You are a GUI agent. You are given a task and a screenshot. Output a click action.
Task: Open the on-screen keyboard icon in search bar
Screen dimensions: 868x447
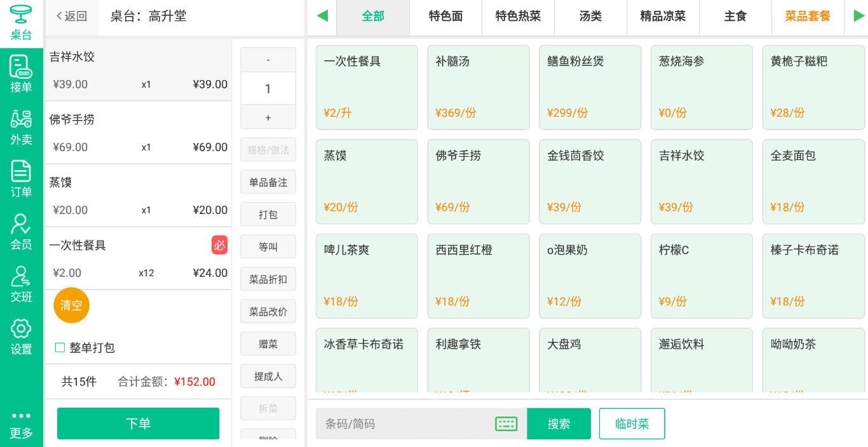505,424
